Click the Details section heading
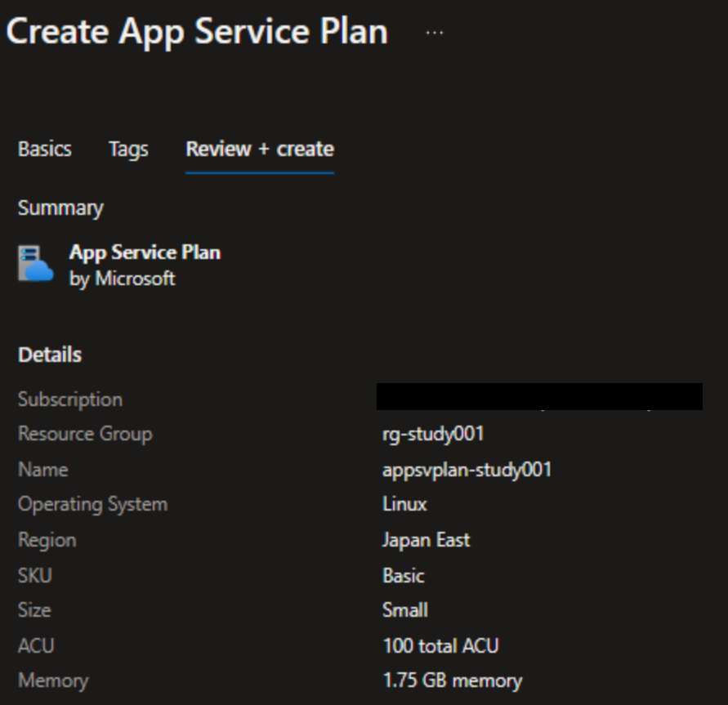Image resolution: width=728 pixels, height=705 pixels. point(50,355)
